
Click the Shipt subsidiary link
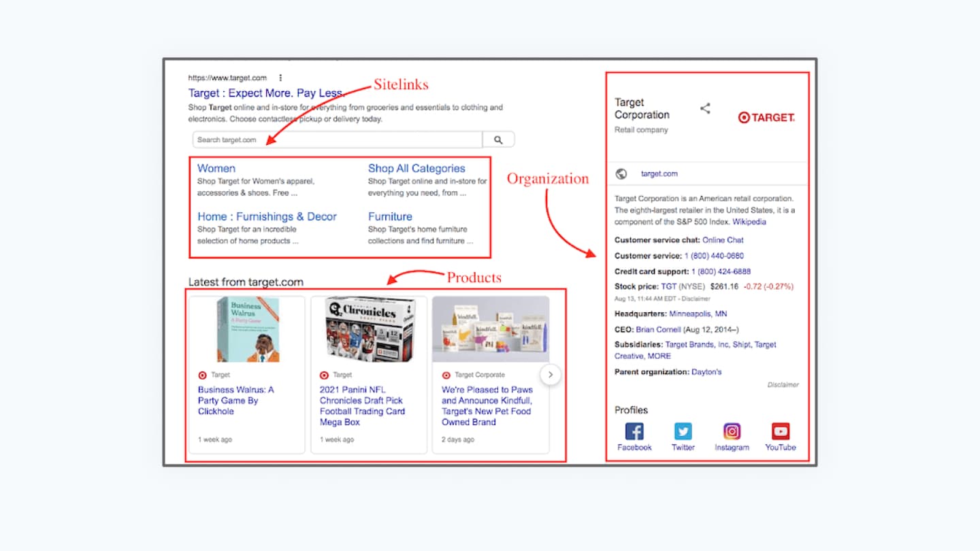tap(742, 345)
